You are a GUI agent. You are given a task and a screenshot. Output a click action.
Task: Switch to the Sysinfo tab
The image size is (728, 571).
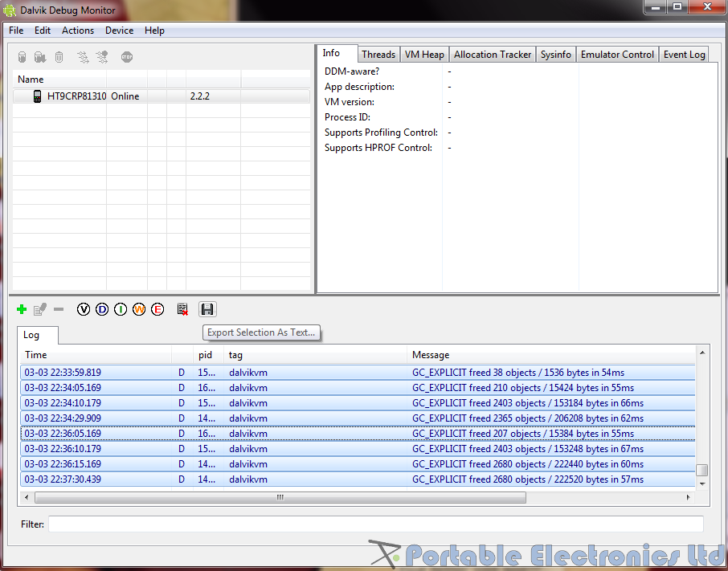click(556, 55)
